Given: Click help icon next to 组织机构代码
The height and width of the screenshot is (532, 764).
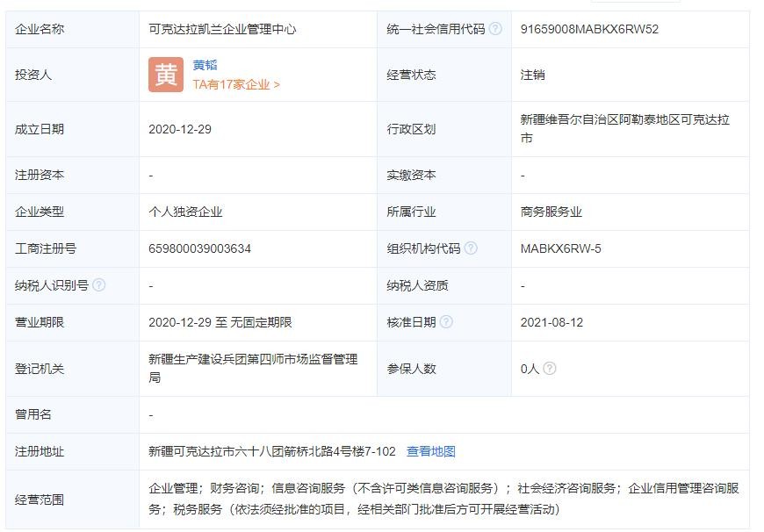Looking at the screenshot, I should click(x=471, y=248).
